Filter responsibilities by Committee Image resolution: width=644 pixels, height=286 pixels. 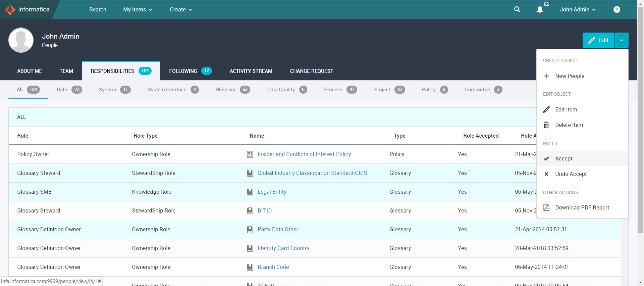coord(483,90)
